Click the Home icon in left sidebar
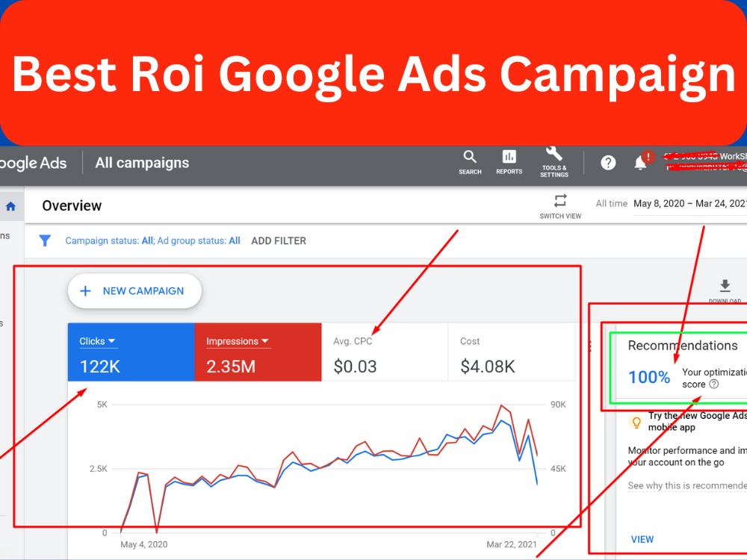This screenshot has width=747, height=560. [10, 206]
